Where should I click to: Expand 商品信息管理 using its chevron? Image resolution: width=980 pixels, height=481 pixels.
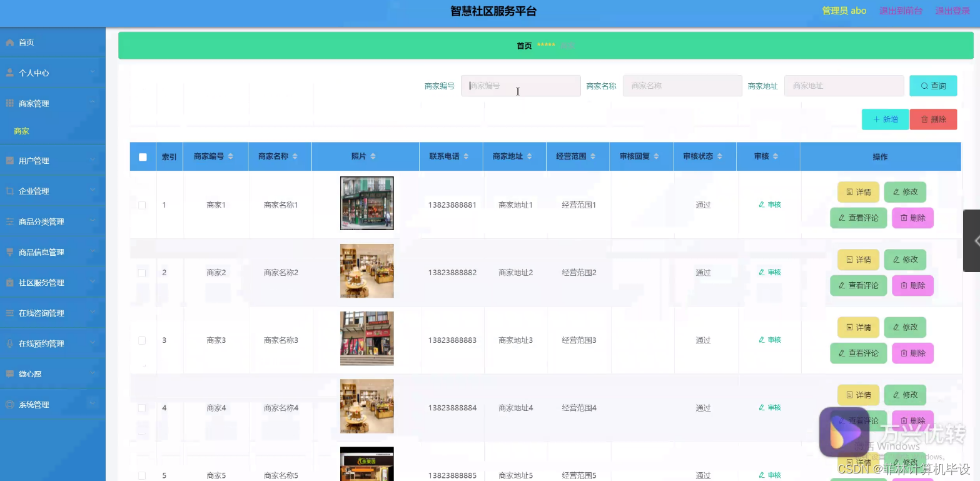(93, 252)
